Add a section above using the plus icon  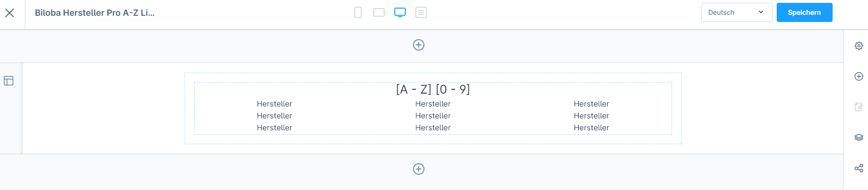[x=419, y=45]
